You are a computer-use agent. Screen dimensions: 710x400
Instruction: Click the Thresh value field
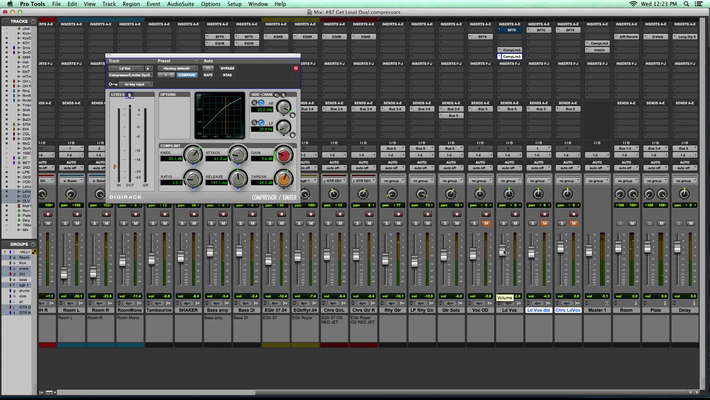pos(262,183)
